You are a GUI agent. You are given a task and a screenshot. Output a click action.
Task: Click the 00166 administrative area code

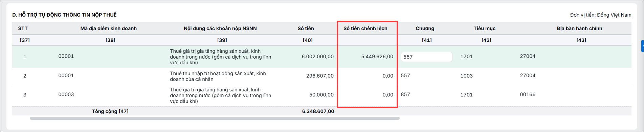coord(528,94)
